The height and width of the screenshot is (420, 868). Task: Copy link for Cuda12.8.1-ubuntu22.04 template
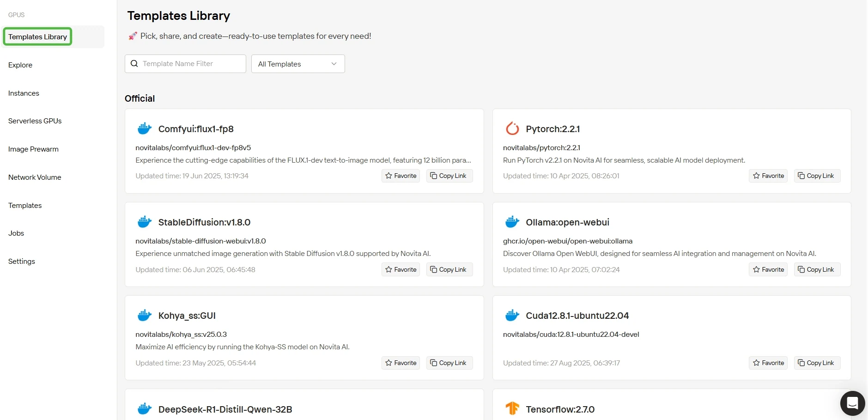tap(817, 363)
